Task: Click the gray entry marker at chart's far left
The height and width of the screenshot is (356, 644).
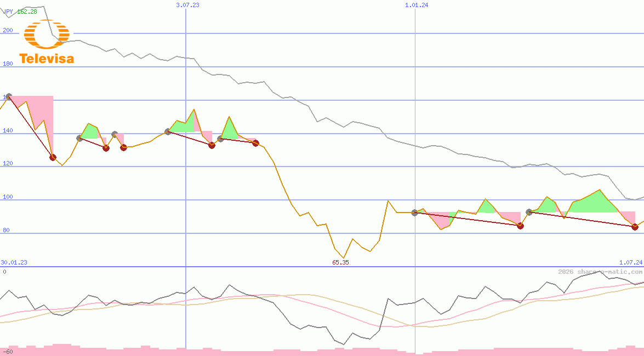Action: (8, 96)
